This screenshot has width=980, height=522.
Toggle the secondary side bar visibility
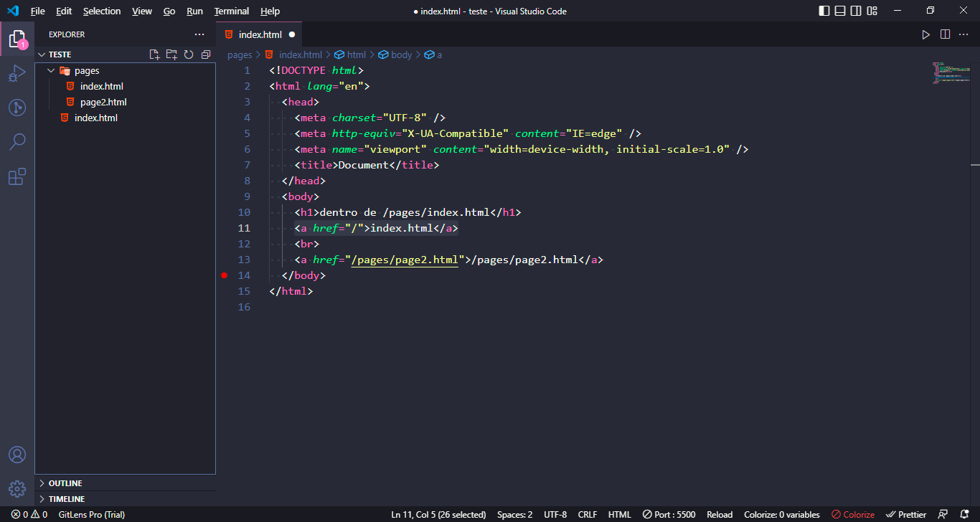(856, 11)
